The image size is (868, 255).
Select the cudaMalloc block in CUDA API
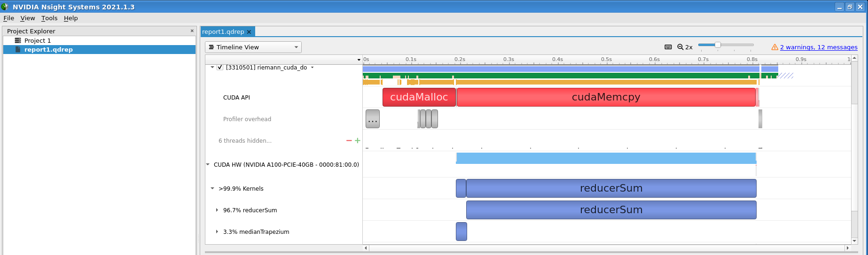click(x=419, y=97)
